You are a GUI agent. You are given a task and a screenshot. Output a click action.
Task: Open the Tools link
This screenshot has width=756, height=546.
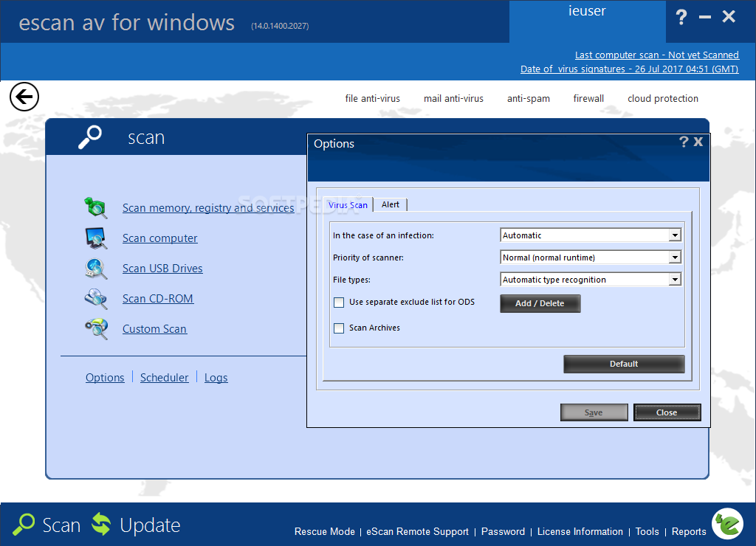click(x=647, y=531)
